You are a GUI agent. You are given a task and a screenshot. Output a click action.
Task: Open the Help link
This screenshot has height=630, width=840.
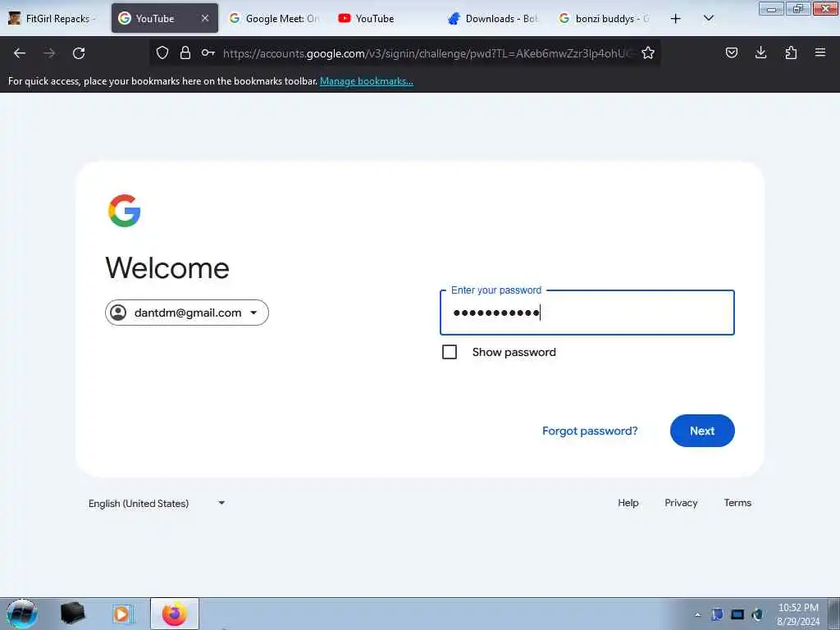pos(628,503)
